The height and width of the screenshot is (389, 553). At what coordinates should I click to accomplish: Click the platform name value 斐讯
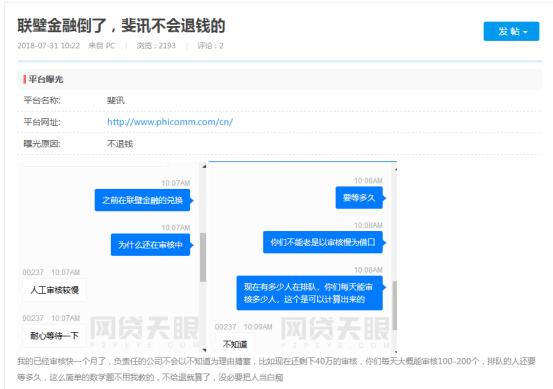click(116, 101)
